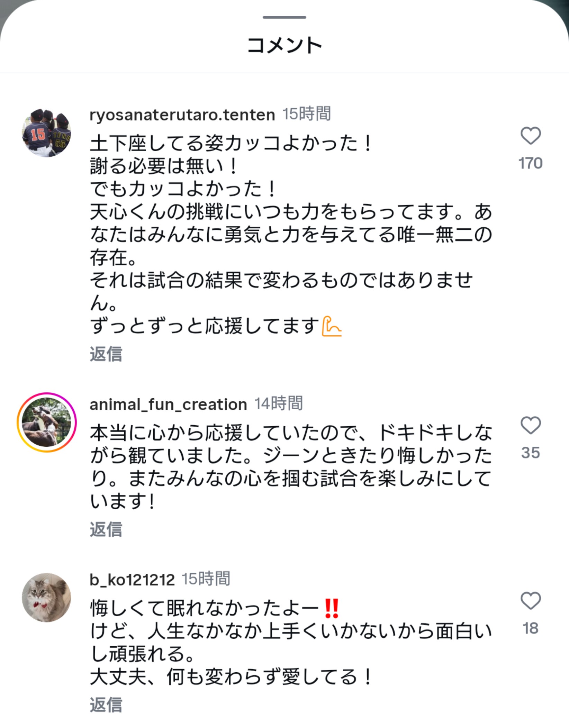Like ryosanaterutaro.tenten's comment with the heart

pyautogui.click(x=530, y=136)
